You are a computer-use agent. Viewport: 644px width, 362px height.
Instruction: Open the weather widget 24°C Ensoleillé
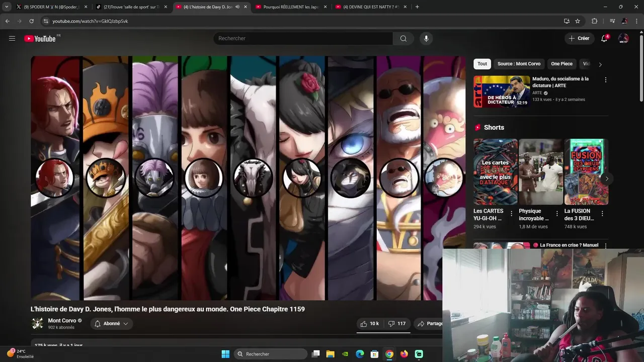pos(21,353)
